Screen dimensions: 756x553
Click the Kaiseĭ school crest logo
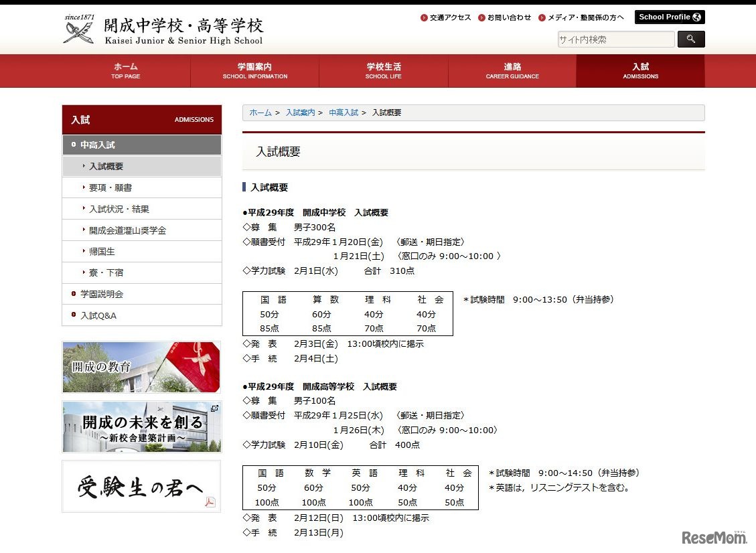tap(78, 30)
